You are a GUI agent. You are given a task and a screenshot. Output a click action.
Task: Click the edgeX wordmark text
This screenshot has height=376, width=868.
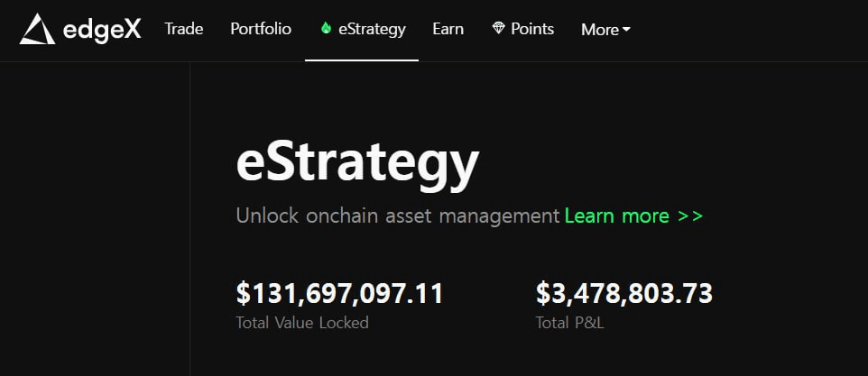click(102, 30)
